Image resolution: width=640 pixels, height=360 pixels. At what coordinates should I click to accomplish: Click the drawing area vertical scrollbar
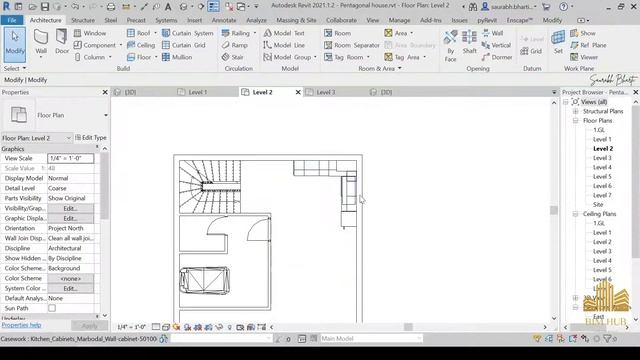point(554,210)
